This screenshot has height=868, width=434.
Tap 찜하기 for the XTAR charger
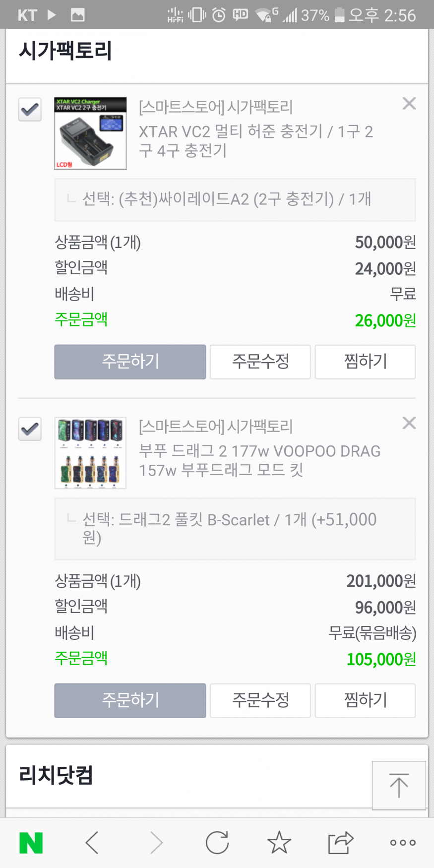(365, 362)
